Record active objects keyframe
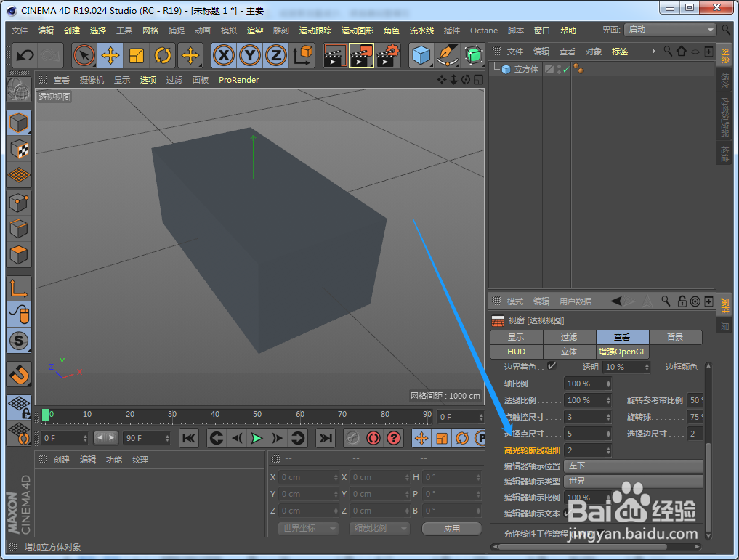 pos(352,439)
